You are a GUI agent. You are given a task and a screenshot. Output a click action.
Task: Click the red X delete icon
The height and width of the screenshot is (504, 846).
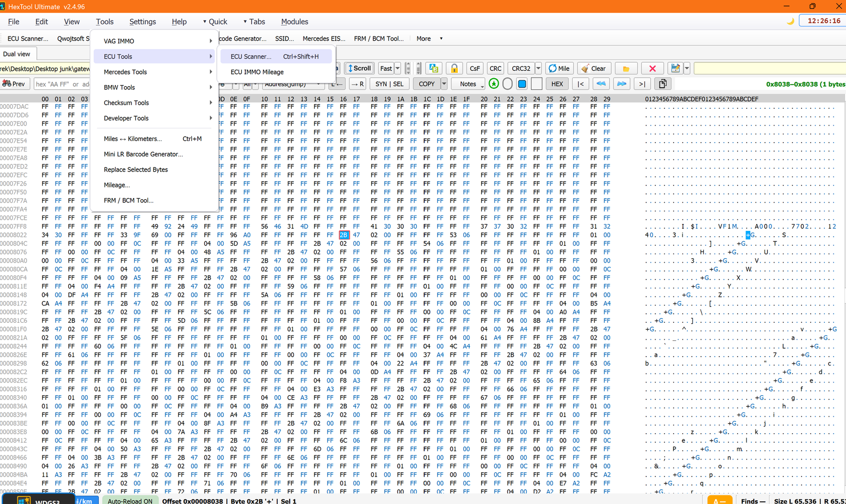click(x=652, y=68)
